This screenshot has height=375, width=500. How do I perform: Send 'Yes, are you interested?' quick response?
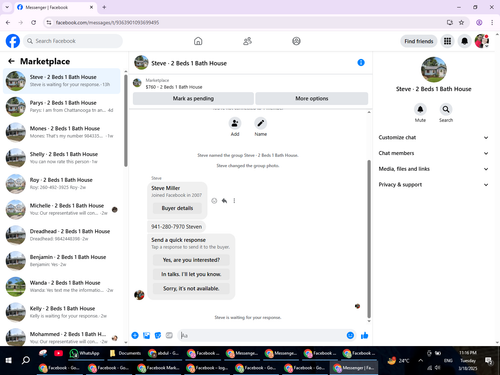pyautogui.click(x=191, y=260)
